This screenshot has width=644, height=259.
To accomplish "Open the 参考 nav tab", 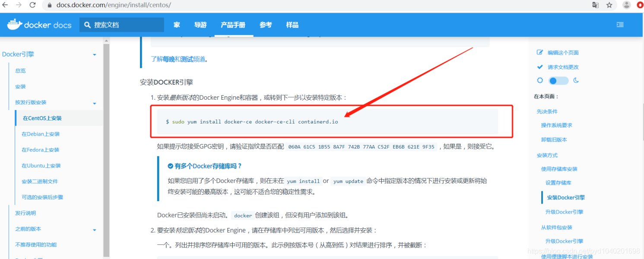I will click(x=266, y=25).
